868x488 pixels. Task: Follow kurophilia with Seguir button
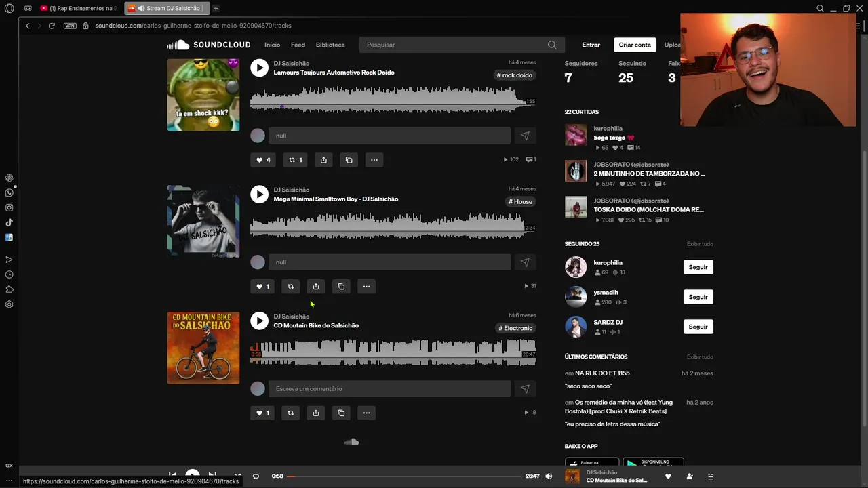tap(698, 267)
